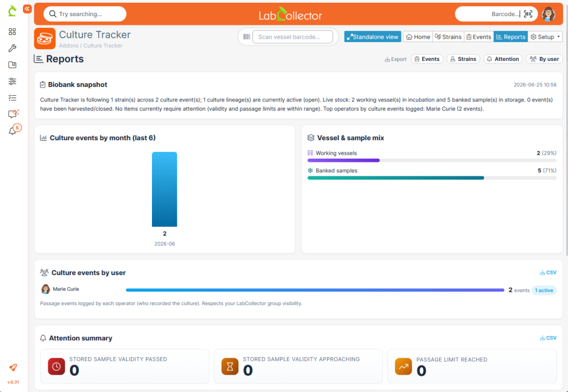Click red clock icon for validity passed
The height and width of the screenshot is (392, 568).
(x=57, y=366)
